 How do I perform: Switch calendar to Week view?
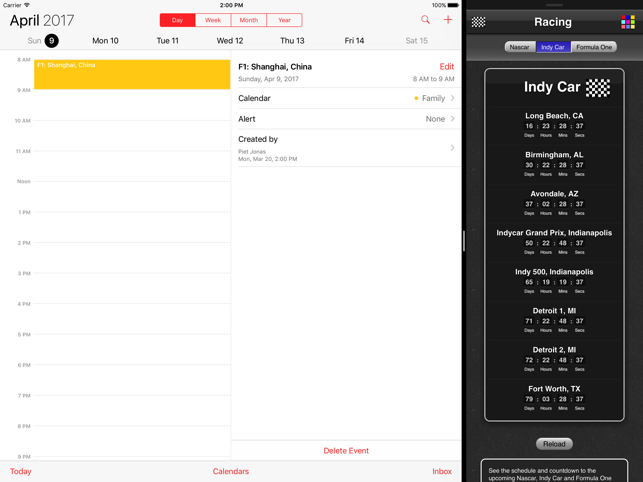(x=213, y=20)
